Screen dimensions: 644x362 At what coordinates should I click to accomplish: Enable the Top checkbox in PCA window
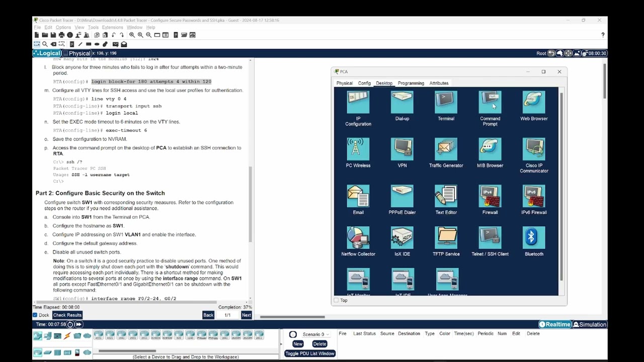pos(336,300)
